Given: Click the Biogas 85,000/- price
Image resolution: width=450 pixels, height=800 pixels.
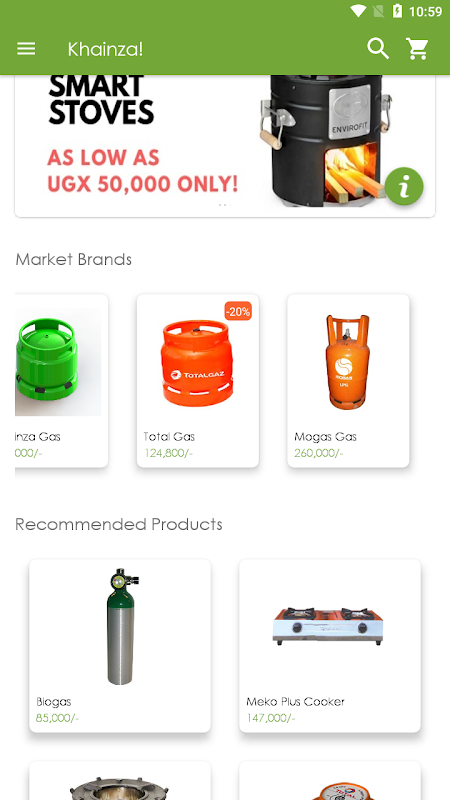Looking at the screenshot, I should point(57,718).
